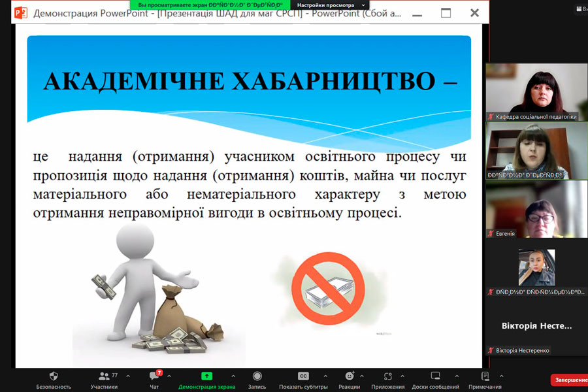The image size is (588, 392).
Task: Click the prohibited money sign image
Action: tap(328, 288)
